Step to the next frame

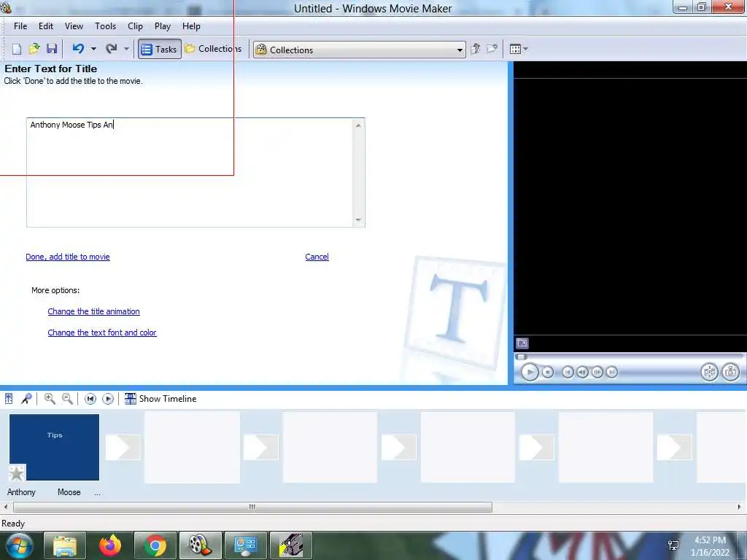597,372
